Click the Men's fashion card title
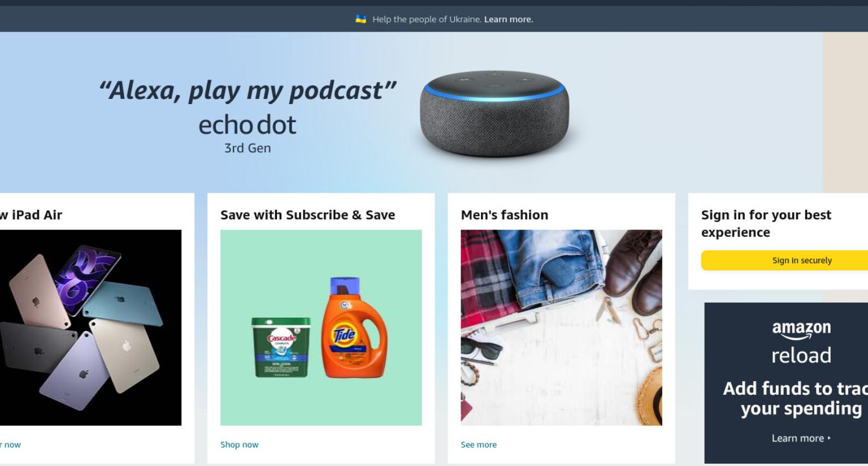The width and height of the screenshot is (868, 466). [505, 215]
